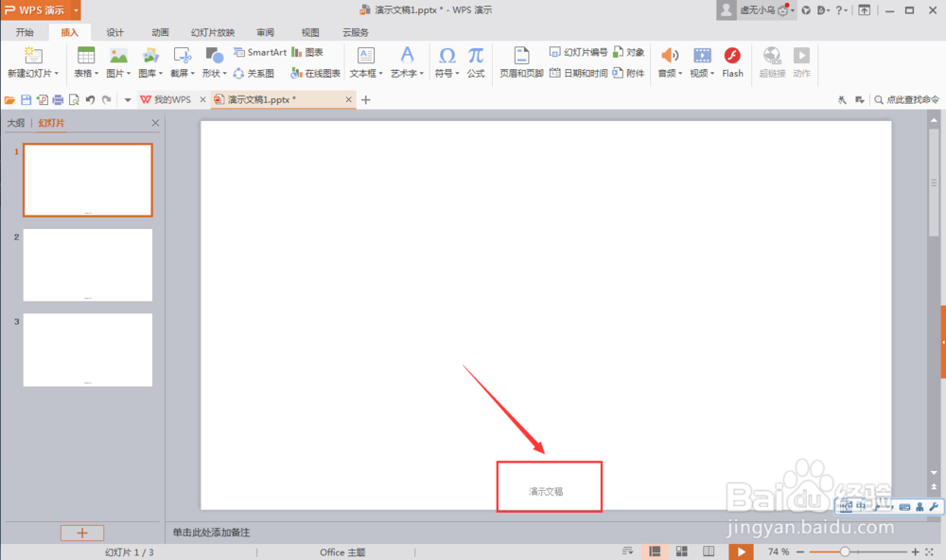Insert a table via 表格 icon
Screen dimensions: 946x560
(86, 56)
